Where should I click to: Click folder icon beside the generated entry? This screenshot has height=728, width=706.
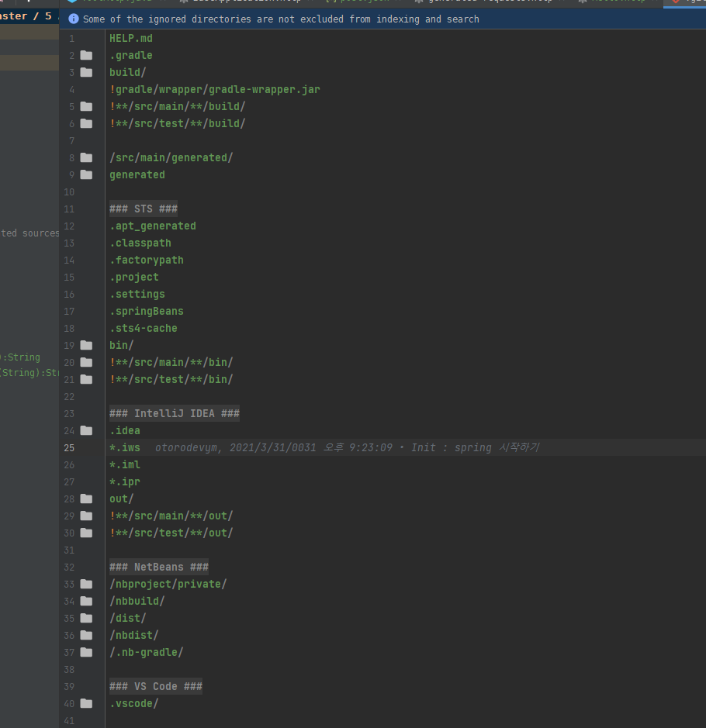86,174
